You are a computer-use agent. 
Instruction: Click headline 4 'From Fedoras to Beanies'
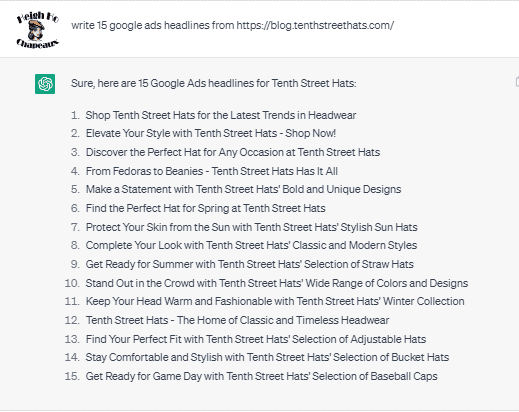212,171
